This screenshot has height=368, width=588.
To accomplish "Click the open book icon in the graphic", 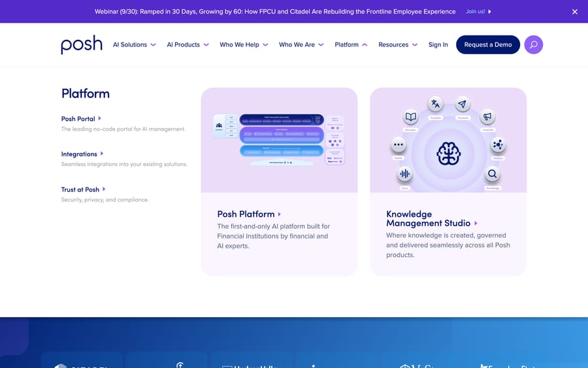I will point(411,116).
